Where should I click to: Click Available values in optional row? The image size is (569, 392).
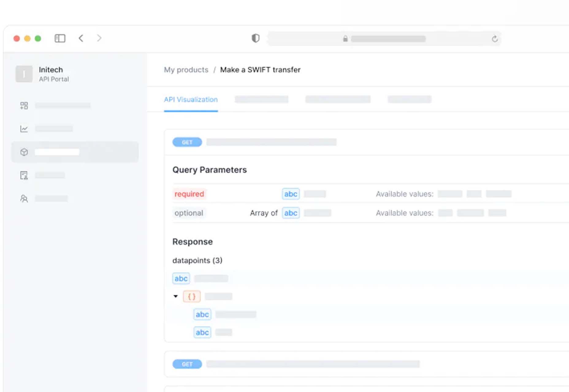(405, 213)
